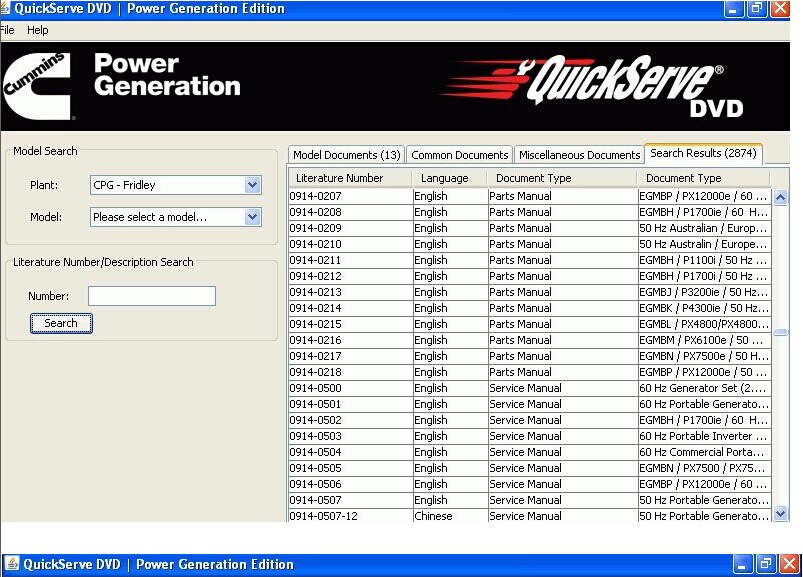Select row 0914-0504
This screenshot has width=803, height=577.
(x=530, y=452)
